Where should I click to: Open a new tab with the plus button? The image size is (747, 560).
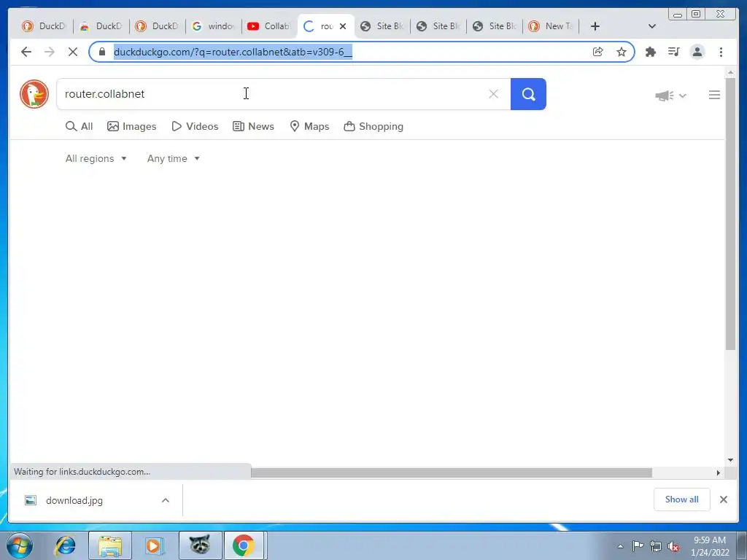pyautogui.click(x=595, y=26)
